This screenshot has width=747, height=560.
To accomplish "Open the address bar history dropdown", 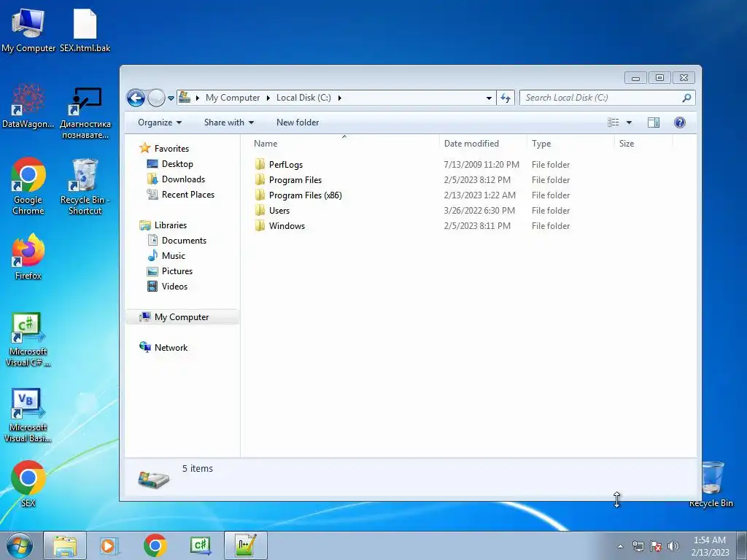I will 489,98.
